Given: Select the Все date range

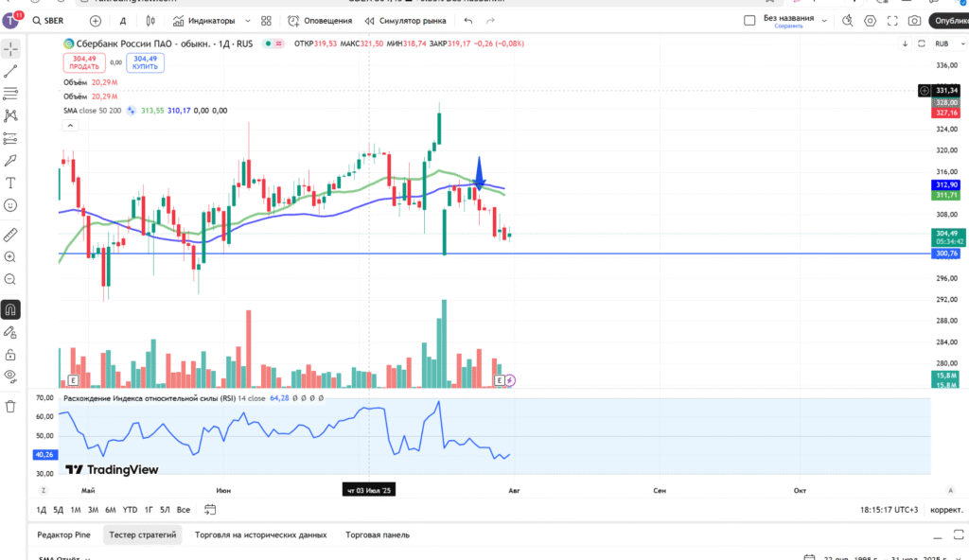Looking at the screenshot, I should pyautogui.click(x=184, y=510).
